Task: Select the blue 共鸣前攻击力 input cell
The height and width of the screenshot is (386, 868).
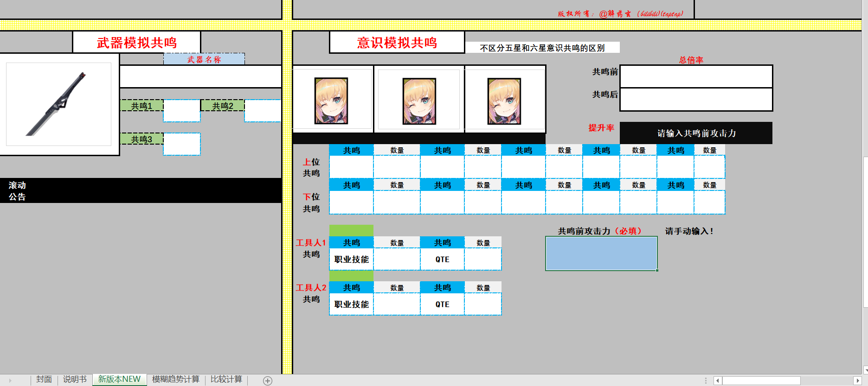Action: pyautogui.click(x=601, y=253)
